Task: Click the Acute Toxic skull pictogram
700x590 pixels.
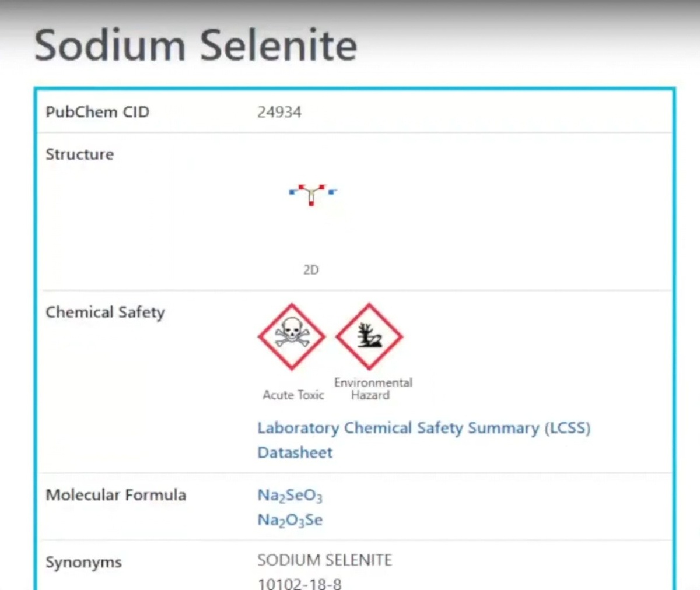Action: (x=292, y=336)
